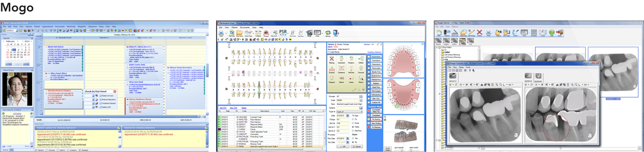Click the View CDS link
The image size is (644, 152).
coord(233,108)
